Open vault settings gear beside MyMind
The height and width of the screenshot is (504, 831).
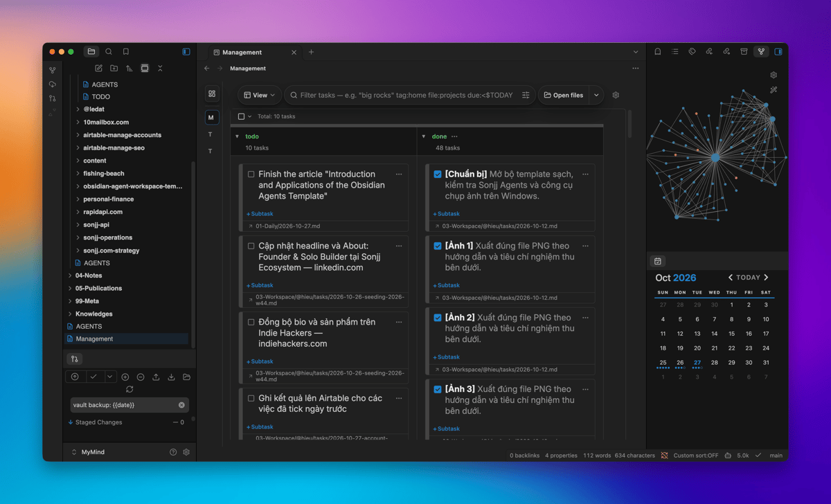click(186, 452)
